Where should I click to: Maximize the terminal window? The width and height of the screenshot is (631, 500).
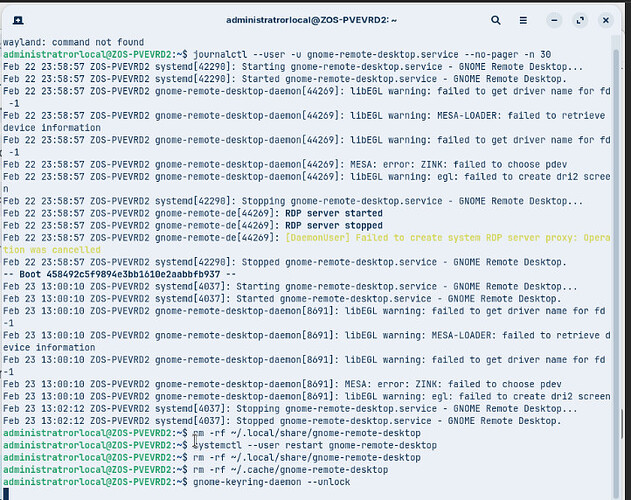(580, 20)
